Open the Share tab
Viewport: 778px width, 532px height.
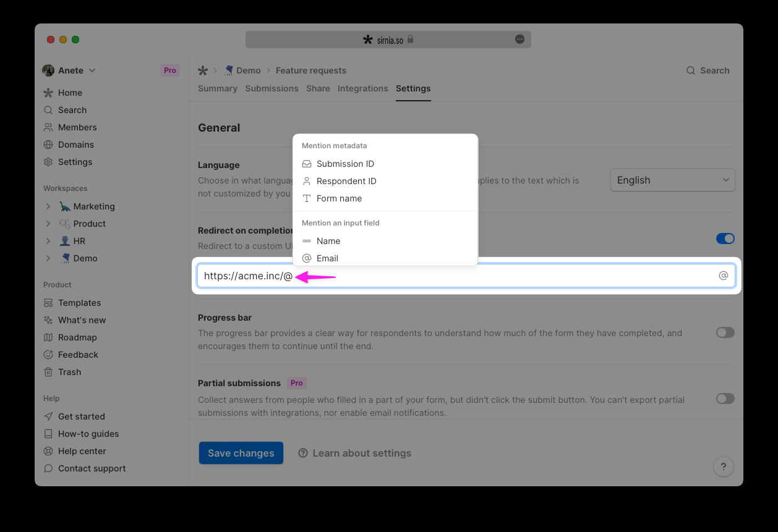click(x=318, y=88)
